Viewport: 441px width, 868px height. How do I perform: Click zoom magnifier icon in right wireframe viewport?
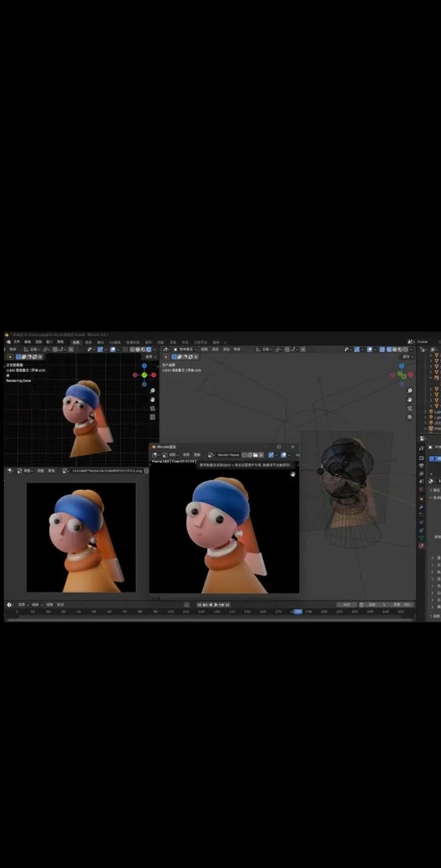[x=410, y=391]
